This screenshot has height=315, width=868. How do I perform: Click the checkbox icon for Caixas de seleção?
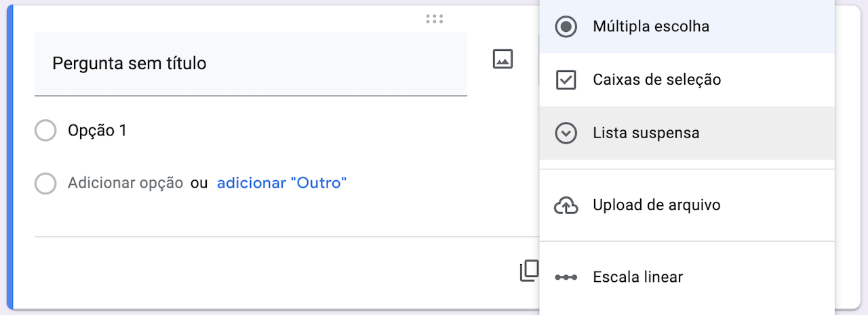tap(566, 80)
